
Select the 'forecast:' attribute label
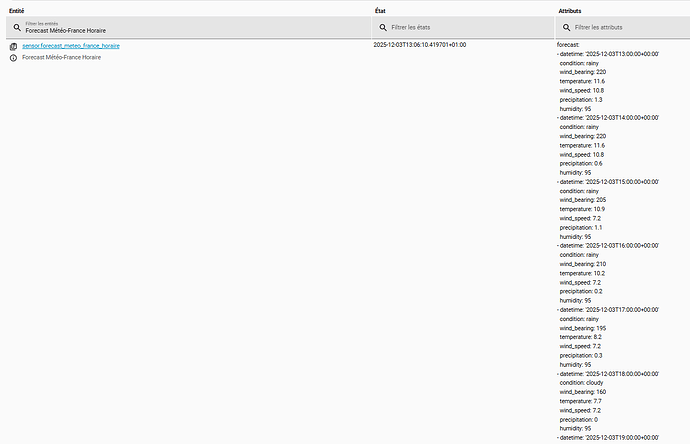(x=568, y=45)
